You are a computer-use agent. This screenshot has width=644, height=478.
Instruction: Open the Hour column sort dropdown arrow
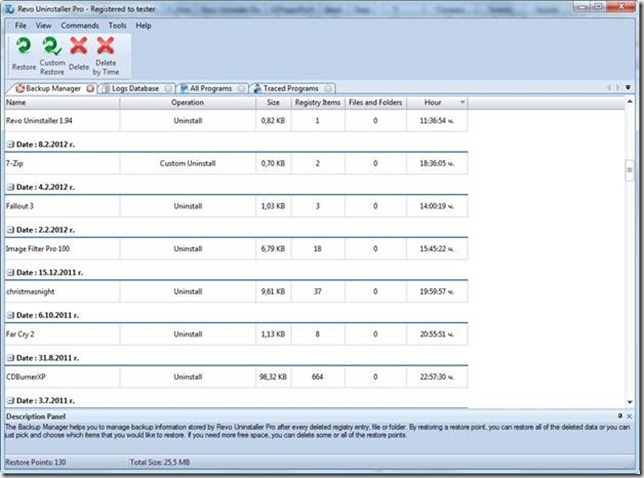(462, 102)
